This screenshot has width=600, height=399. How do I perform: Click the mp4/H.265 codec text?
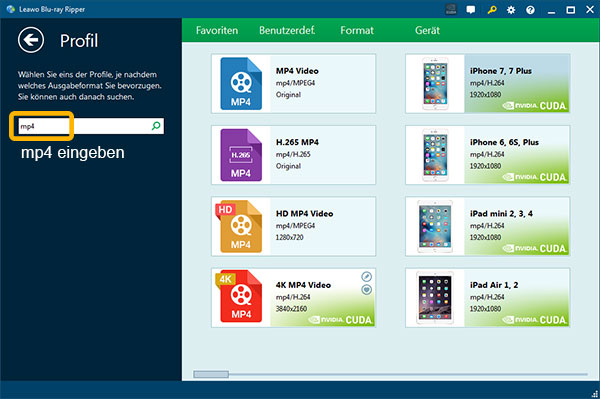click(x=293, y=154)
